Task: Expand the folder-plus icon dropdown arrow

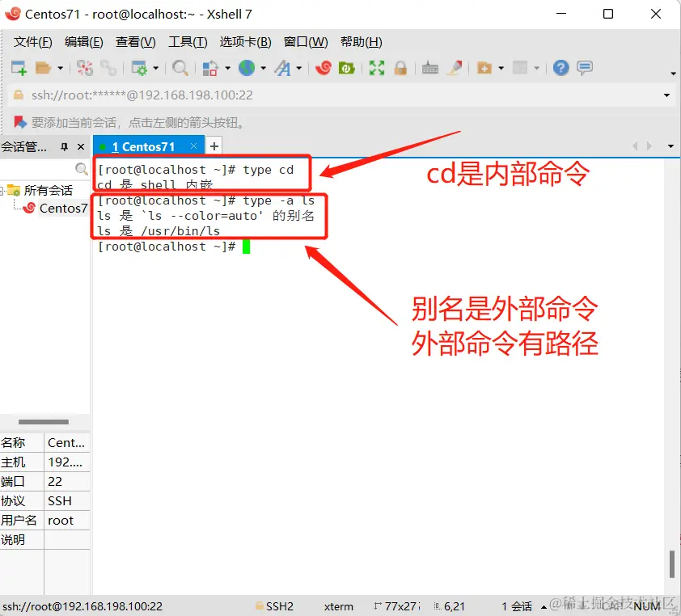Action: (501, 68)
